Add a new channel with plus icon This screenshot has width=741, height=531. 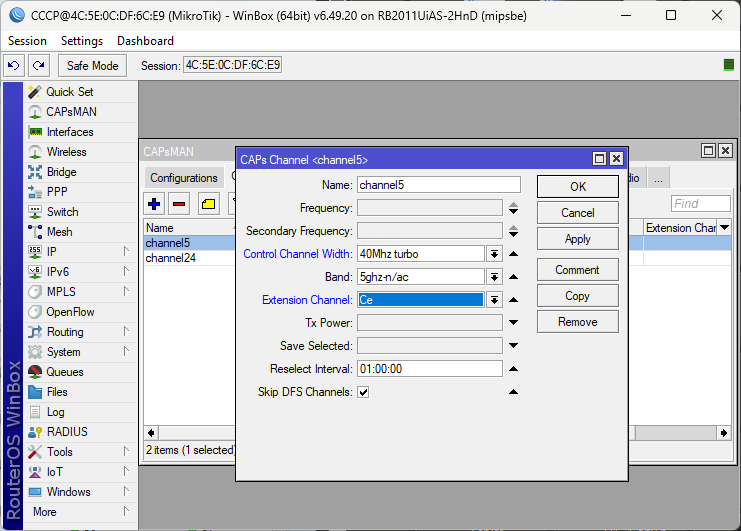click(154, 204)
